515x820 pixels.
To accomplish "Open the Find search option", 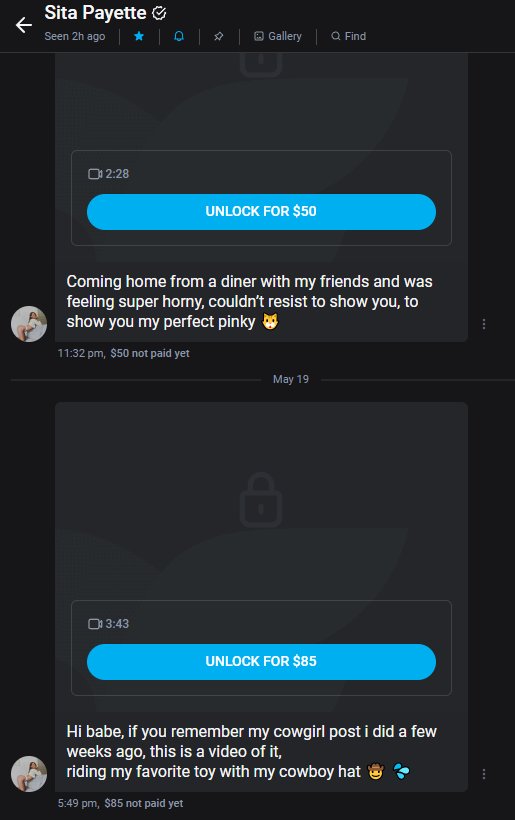I will (x=348, y=36).
